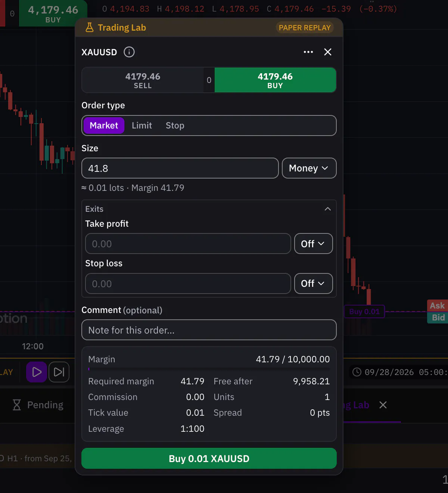
Task: Click the Buy 0.01 position label on chart
Action: coord(364,311)
